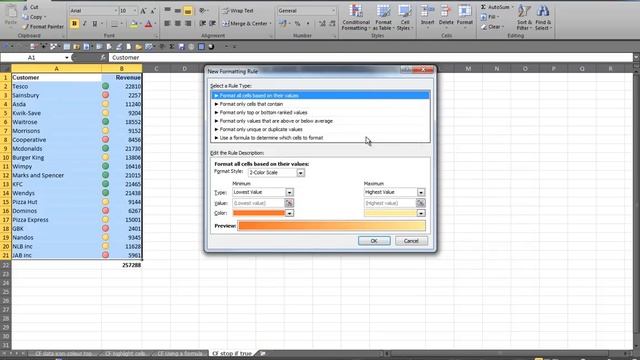
Task: Open the Arial font name dropdown
Action: pyautogui.click(x=116, y=11)
